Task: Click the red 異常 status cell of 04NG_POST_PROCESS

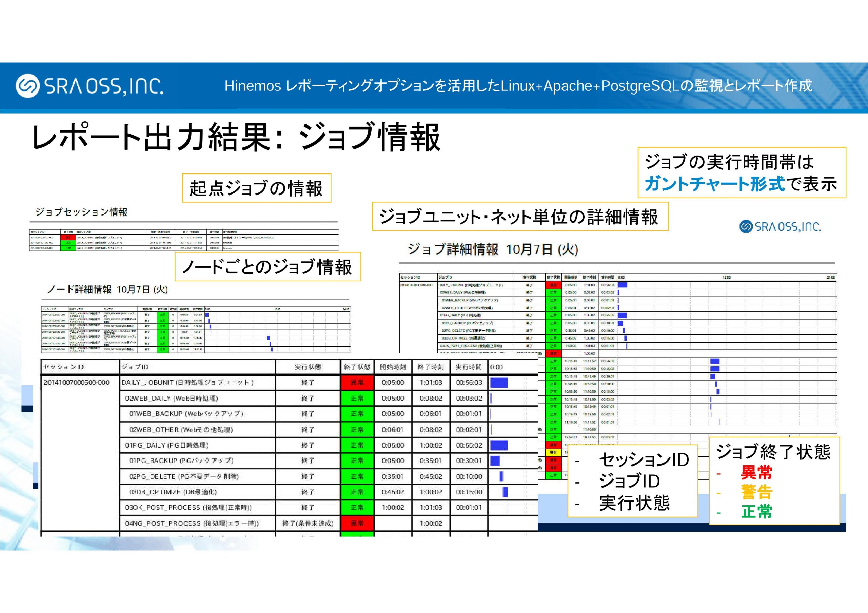Action: click(x=357, y=524)
